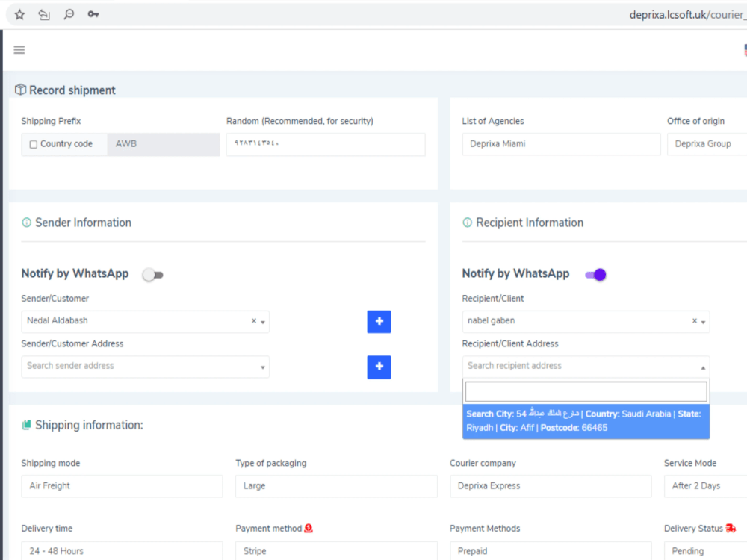This screenshot has width=747, height=560.
Task: Open the Shipping mode Air Freight dropdown
Action: pyautogui.click(x=122, y=486)
